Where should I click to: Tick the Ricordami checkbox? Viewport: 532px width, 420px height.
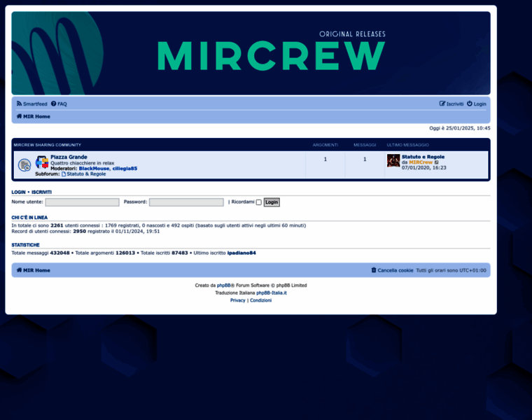[258, 202]
